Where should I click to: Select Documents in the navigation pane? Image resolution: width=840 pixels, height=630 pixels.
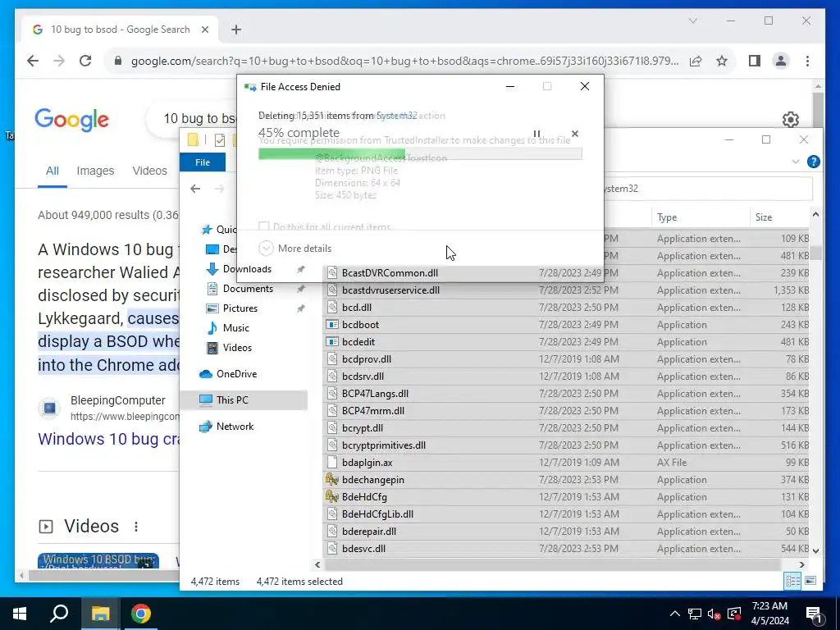248,289
